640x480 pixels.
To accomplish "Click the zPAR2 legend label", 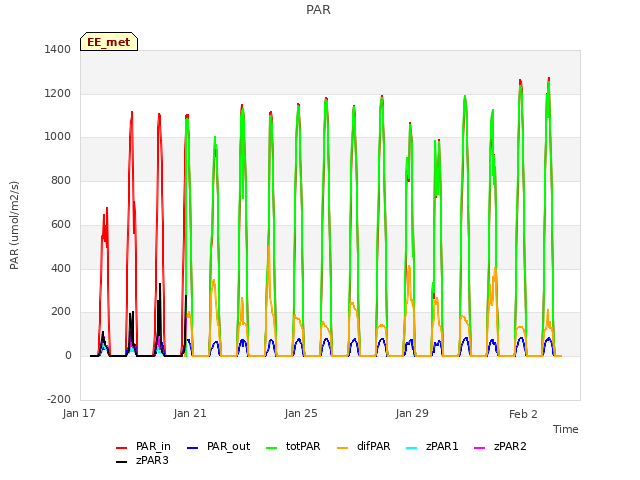I will pyautogui.click(x=510, y=447).
